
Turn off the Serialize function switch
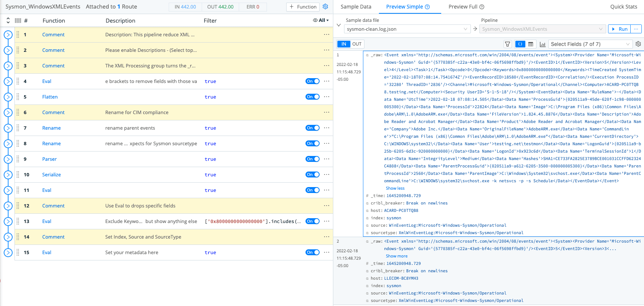(x=312, y=174)
